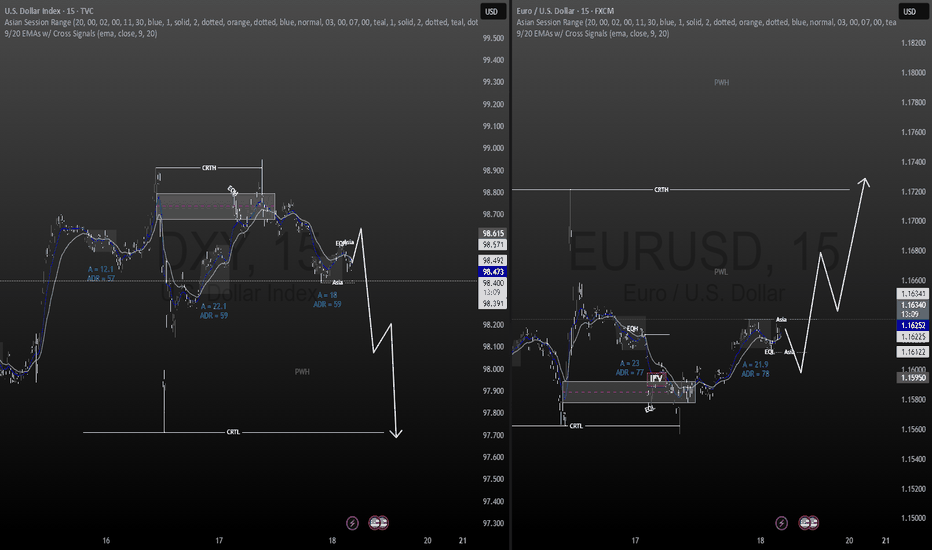The height and width of the screenshot is (550, 932).
Task: Open the left US-flag event marker on DXY chart
Action: click(x=375, y=523)
